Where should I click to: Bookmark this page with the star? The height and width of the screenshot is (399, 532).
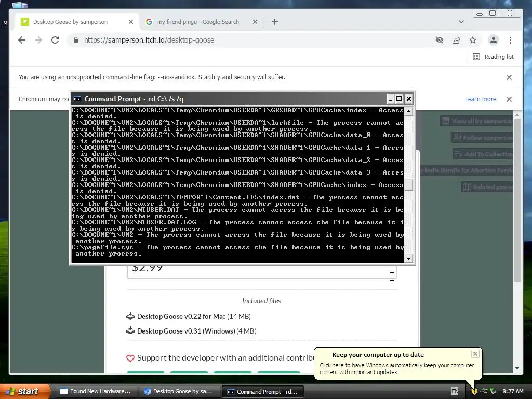tap(473, 40)
